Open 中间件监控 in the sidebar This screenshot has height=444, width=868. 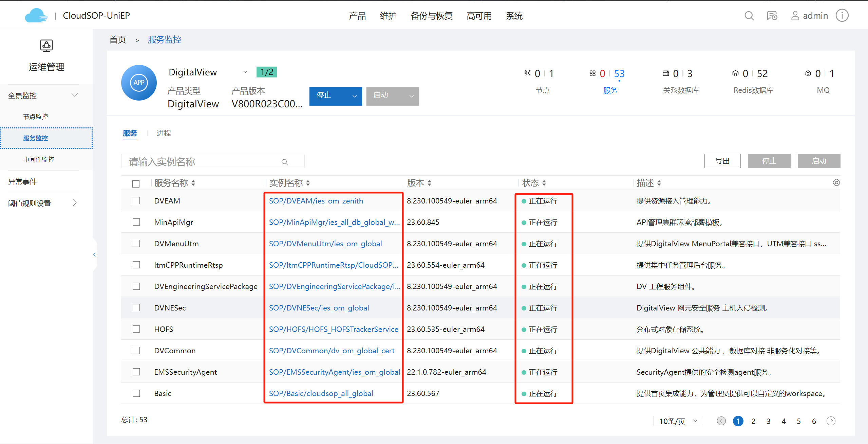(39, 159)
